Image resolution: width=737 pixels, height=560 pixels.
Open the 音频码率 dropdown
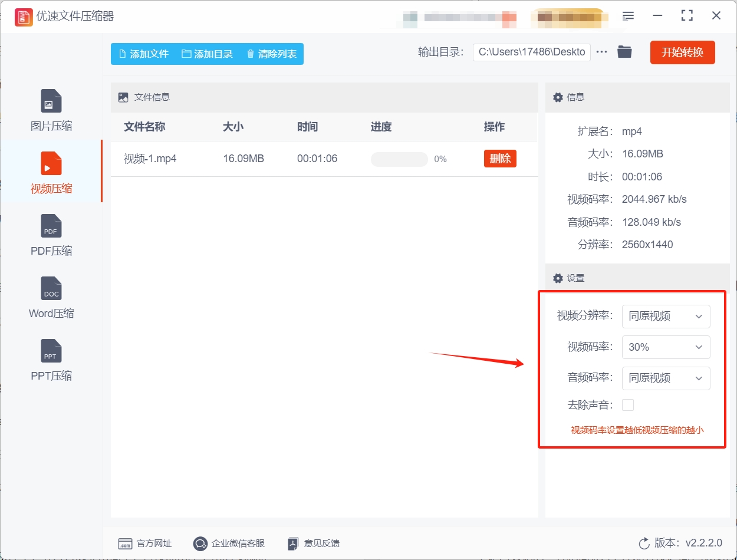[666, 378]
